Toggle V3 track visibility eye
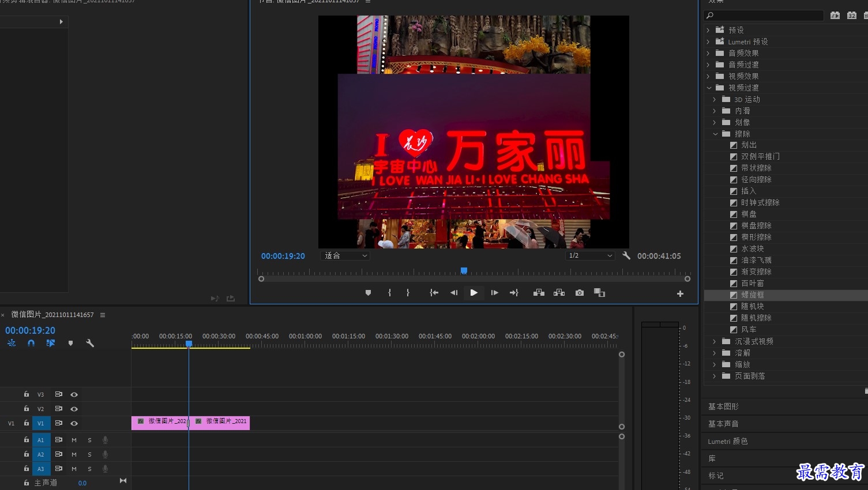 tap(74, 394)
